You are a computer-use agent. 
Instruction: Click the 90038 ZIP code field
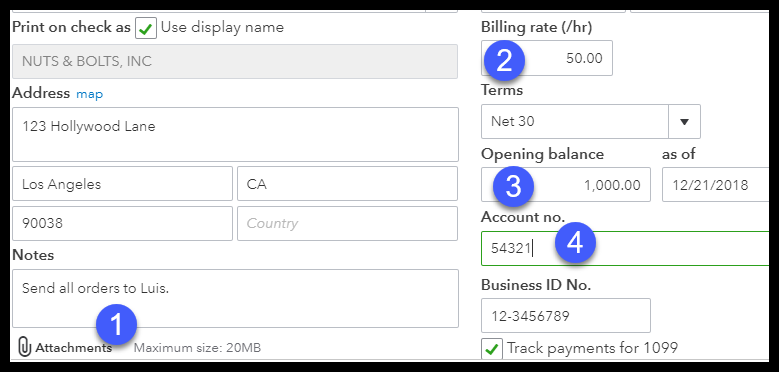click(122, 223)
